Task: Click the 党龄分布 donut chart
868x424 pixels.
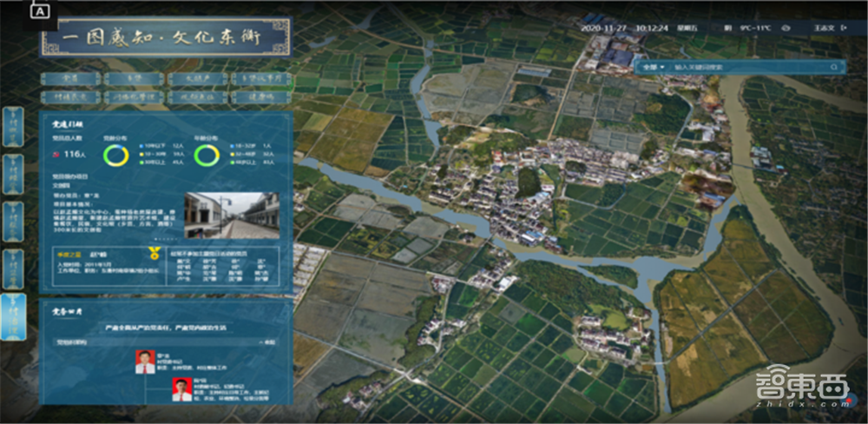Action: 115,156
